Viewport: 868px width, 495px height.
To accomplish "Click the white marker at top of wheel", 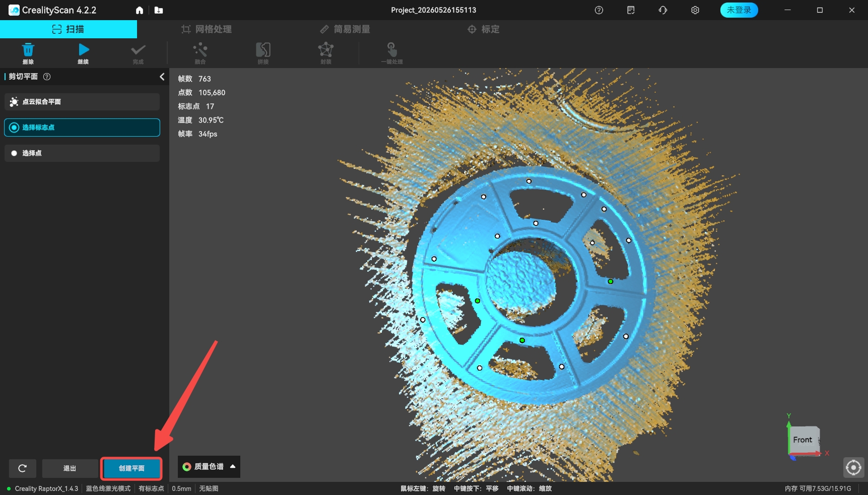I will (x=529, y=181).
